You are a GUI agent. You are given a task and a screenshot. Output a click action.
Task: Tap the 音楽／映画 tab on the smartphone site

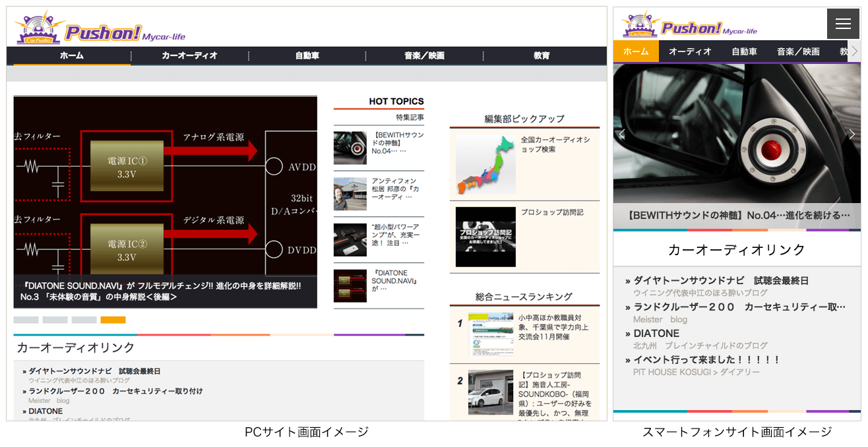coord(798,51)
